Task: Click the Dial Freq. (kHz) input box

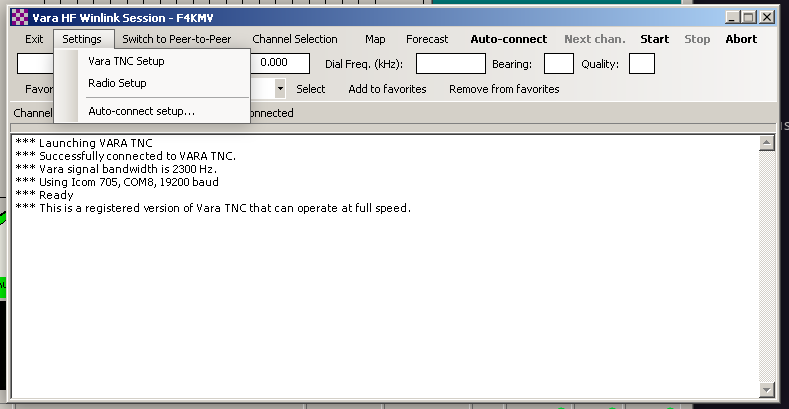Action: point(450,64)
